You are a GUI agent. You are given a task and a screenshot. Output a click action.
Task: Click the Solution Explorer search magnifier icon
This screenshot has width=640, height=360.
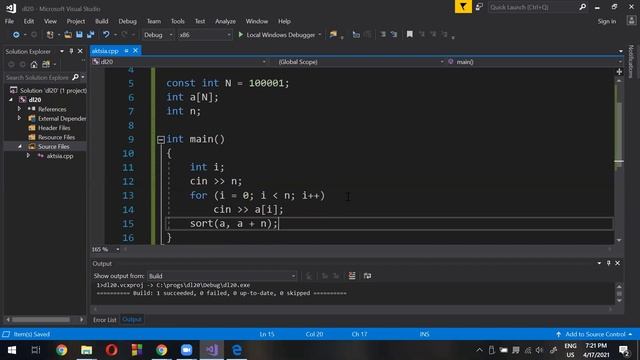(75, 77)
